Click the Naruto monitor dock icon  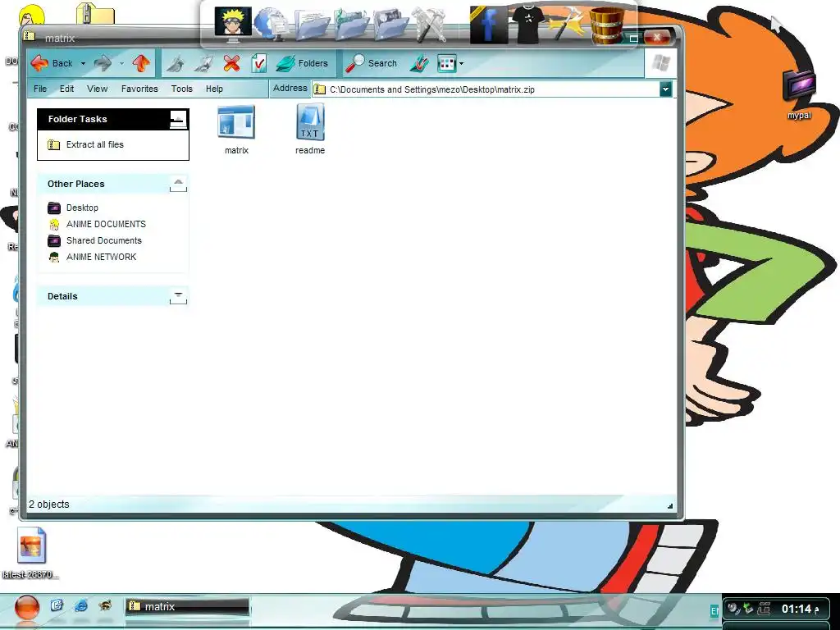[x=233, y=24]
